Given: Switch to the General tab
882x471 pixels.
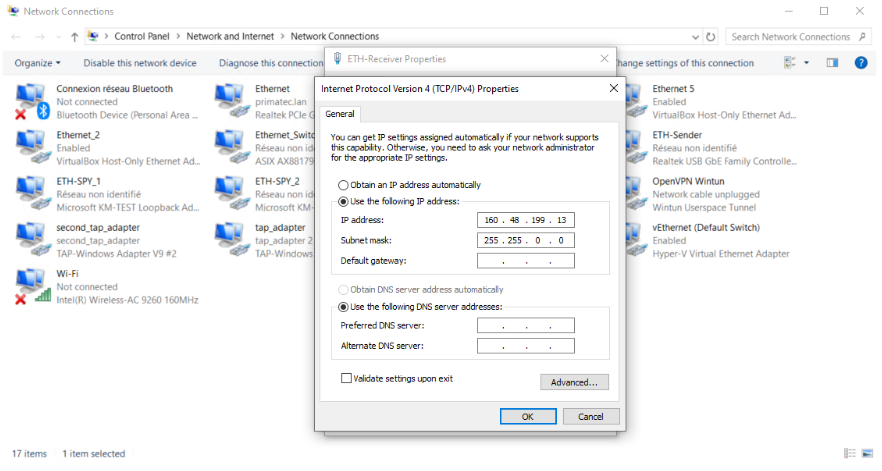Looking at the screenshot, I should click(x=337, y=114).
